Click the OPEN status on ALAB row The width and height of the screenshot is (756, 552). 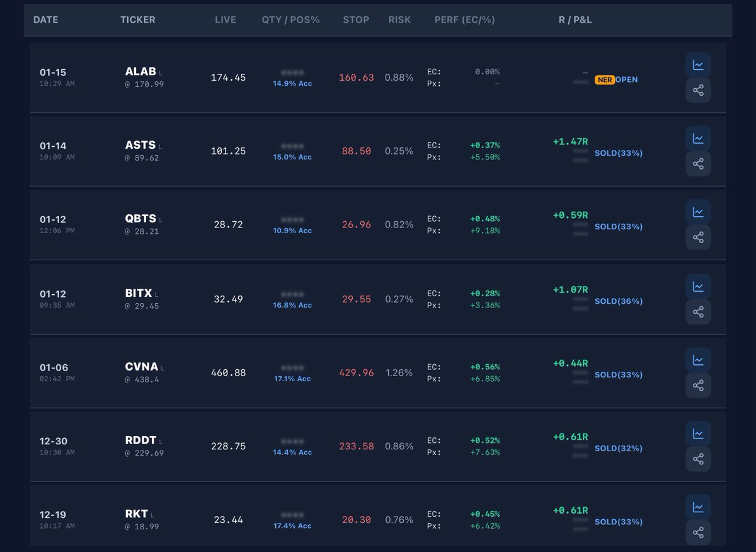click(x=627, y=80)
